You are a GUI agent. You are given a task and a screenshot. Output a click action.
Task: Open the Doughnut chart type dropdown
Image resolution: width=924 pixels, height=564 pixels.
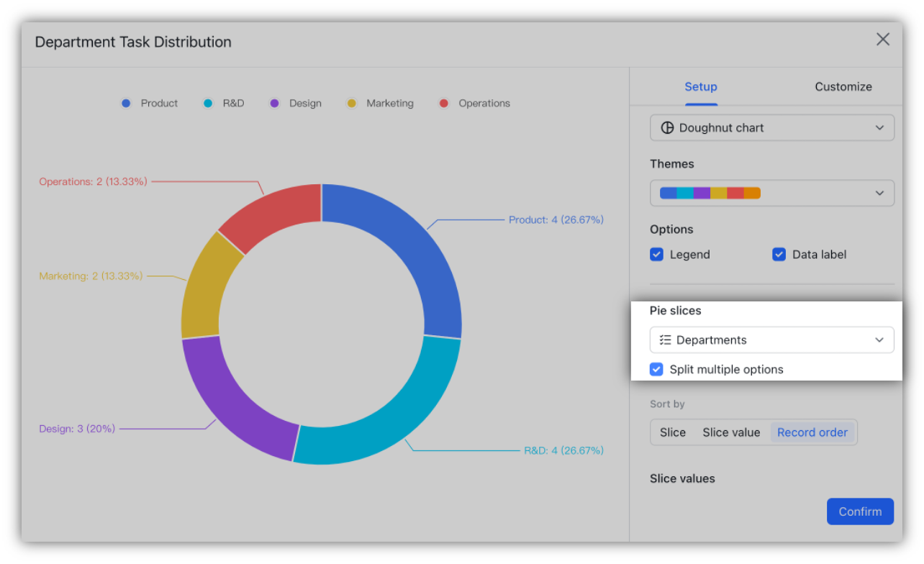pos(772,128)
